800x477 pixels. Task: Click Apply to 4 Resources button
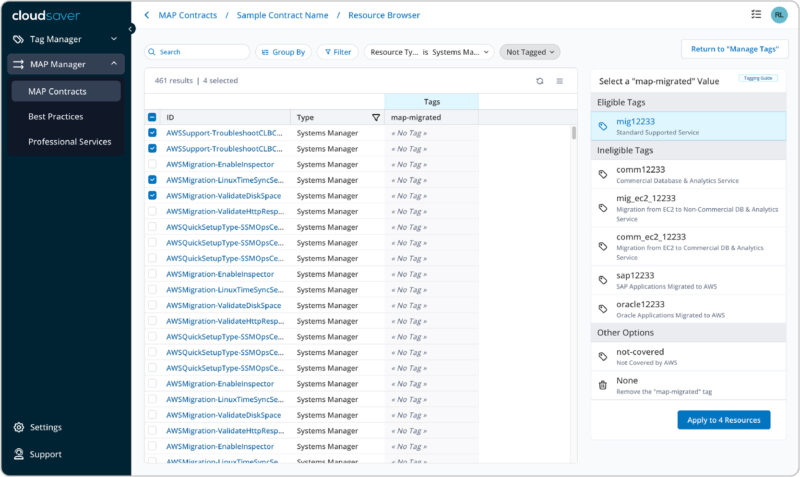tap(723, 420)
